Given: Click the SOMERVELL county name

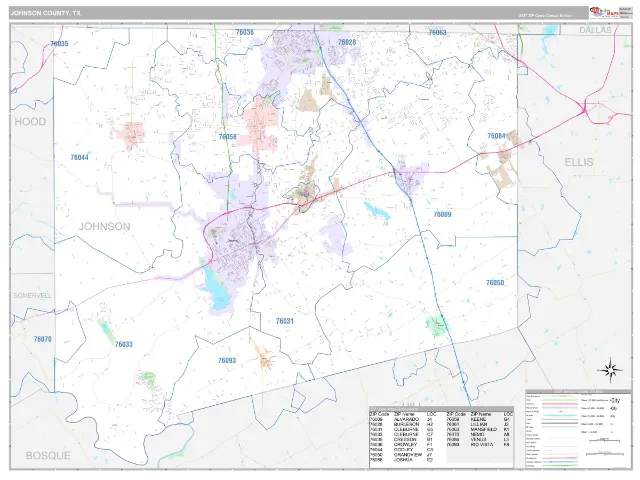Looking at the screenshot, I should [x=33, y=296].
